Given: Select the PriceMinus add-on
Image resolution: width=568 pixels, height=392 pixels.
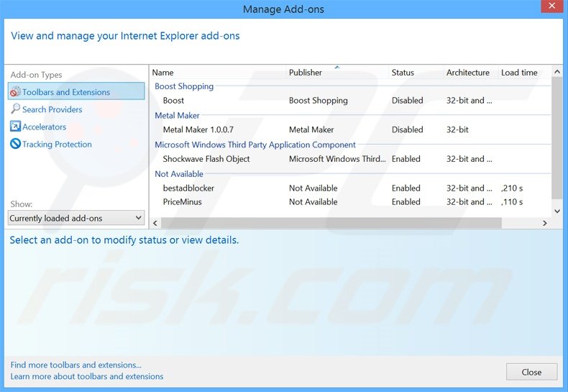Looking at the screenshot, I should click(351, 202).
